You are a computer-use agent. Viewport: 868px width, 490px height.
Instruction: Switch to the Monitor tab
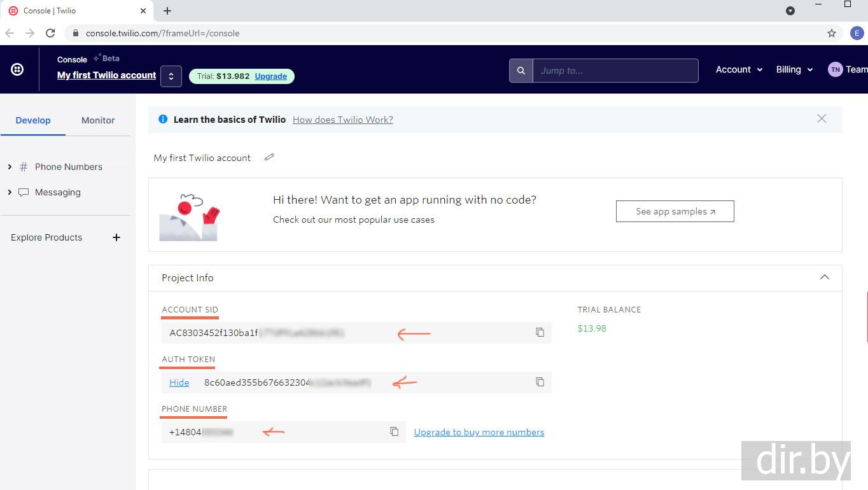tap(98, 120)
